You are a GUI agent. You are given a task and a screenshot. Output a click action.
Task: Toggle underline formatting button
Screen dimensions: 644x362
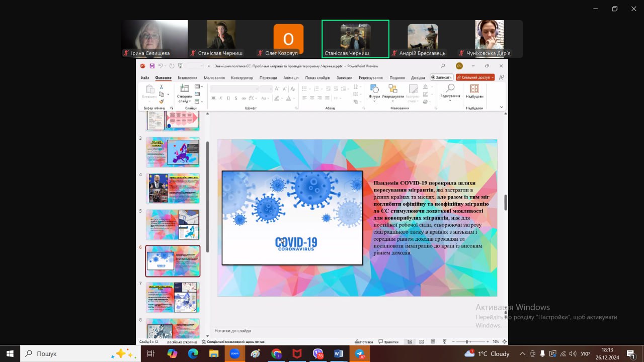point(228,98)
